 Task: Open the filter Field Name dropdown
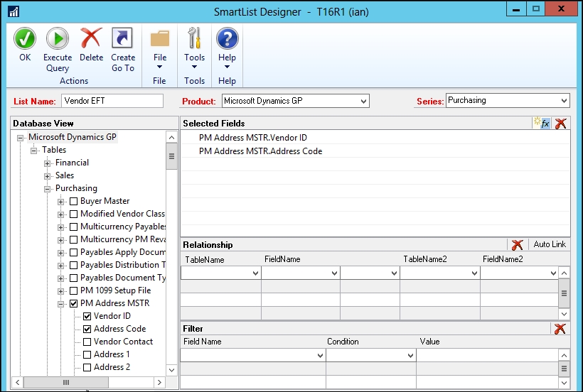[320, 356]
